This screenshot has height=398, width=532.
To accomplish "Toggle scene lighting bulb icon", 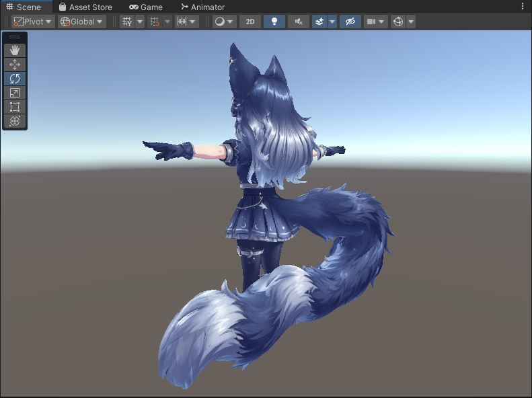I will [x=274, y=22].
